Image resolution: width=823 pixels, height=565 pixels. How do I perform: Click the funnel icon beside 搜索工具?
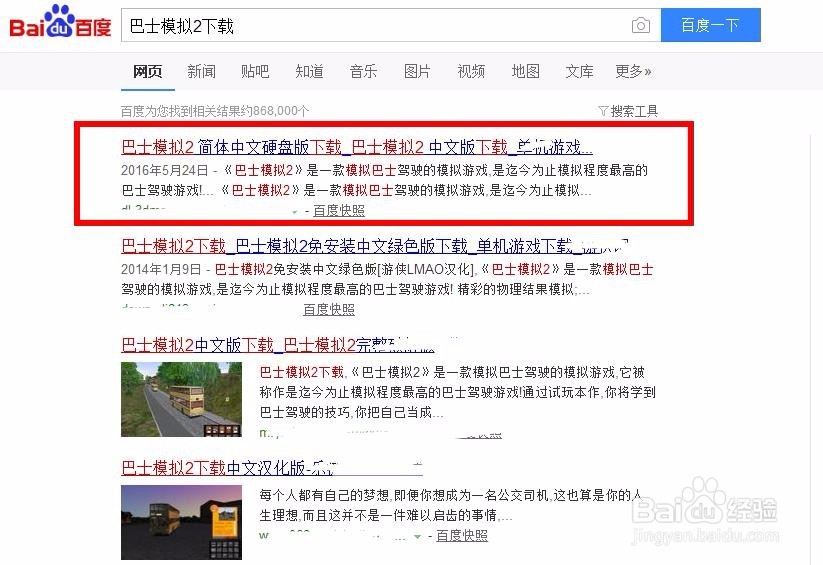coord(603,111)
